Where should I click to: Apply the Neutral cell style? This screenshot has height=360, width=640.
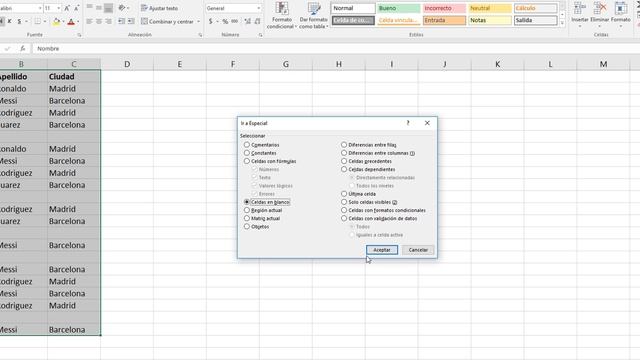coord(490,8)
